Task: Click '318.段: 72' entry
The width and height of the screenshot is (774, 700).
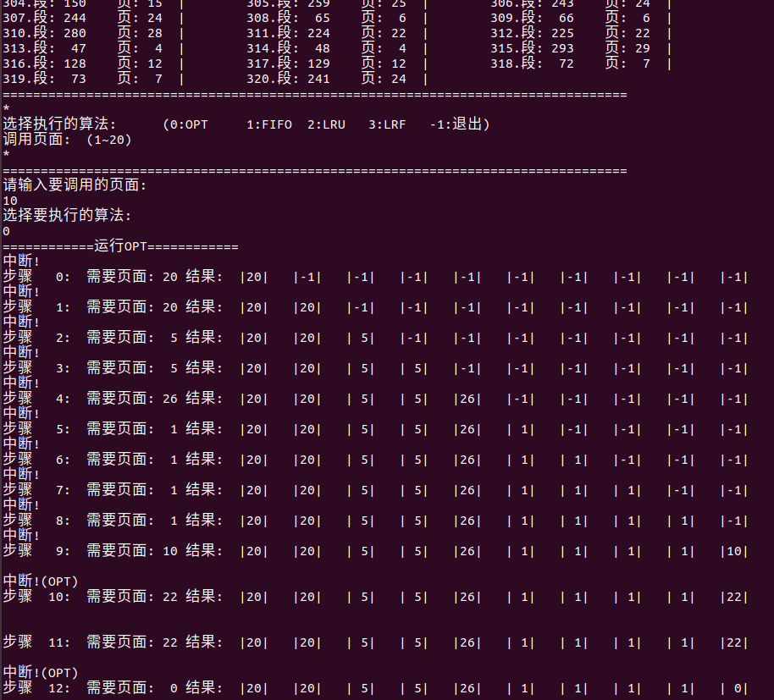Action: click(x=532, y=63)
